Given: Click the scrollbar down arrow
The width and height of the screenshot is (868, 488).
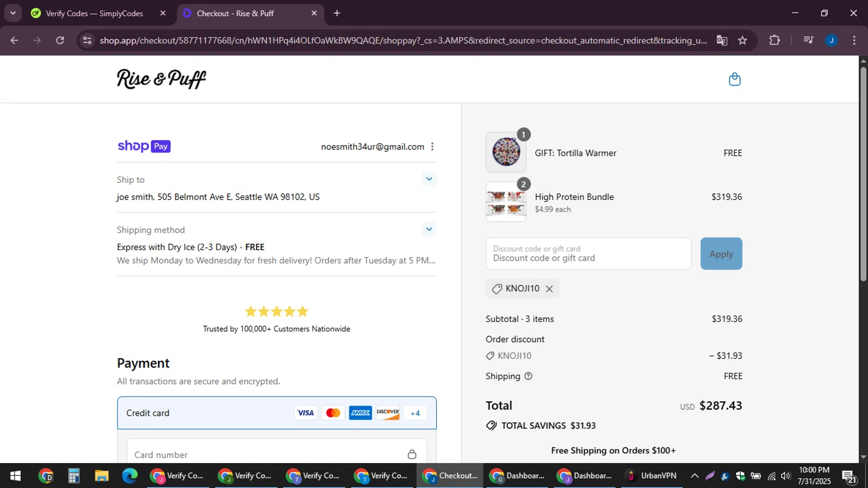Looking at the screenshot, I should click(863, 457).
